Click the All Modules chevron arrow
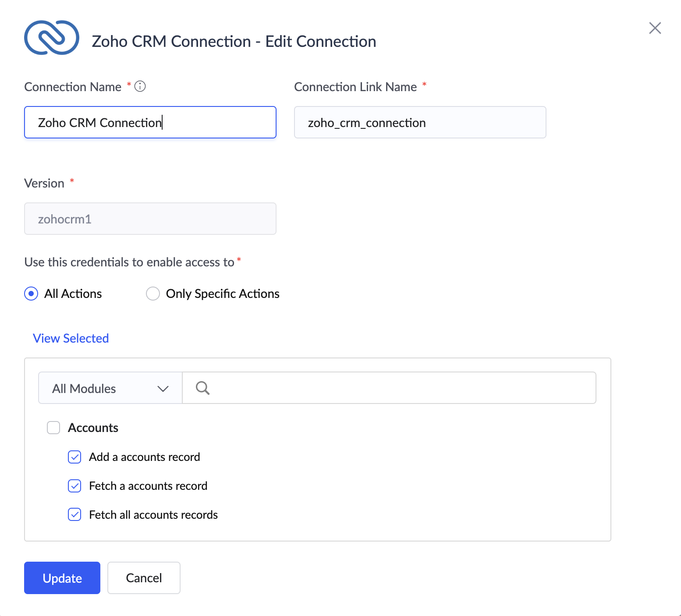 (163, 389)
